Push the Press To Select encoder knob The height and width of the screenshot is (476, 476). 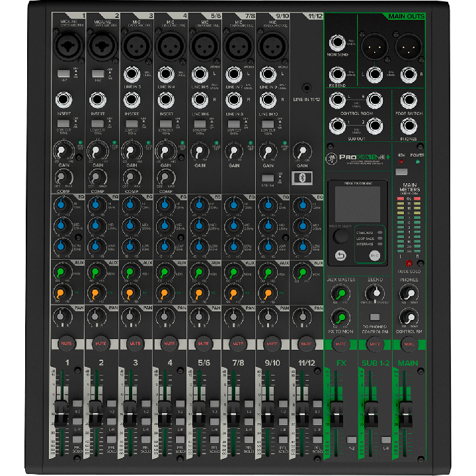(x=340, y=236)
